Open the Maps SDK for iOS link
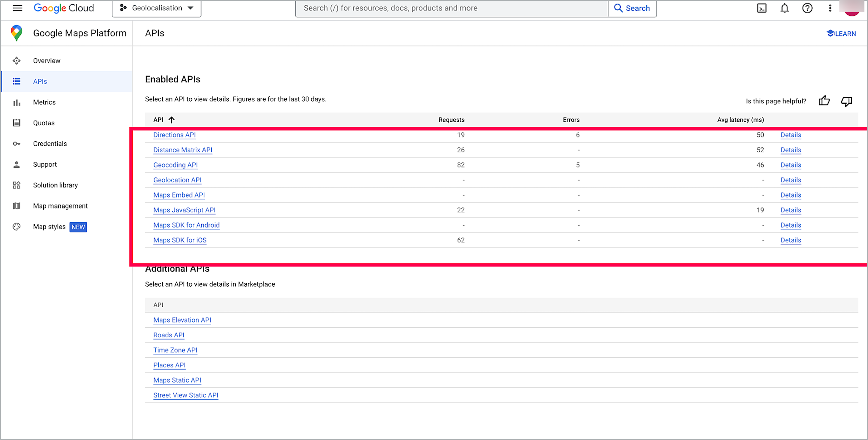The height and width of the screenshot is (440, 868). coord(180,240)
